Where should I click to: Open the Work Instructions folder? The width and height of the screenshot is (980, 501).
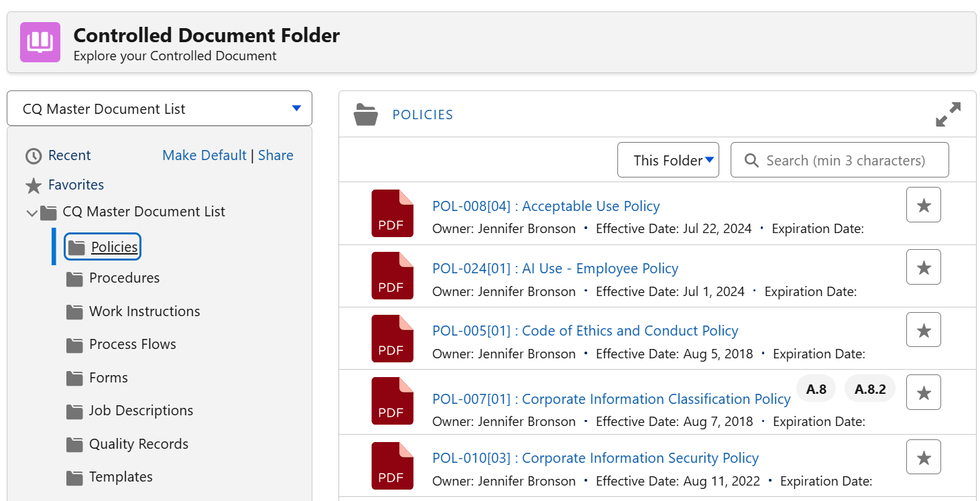point(144,311)
